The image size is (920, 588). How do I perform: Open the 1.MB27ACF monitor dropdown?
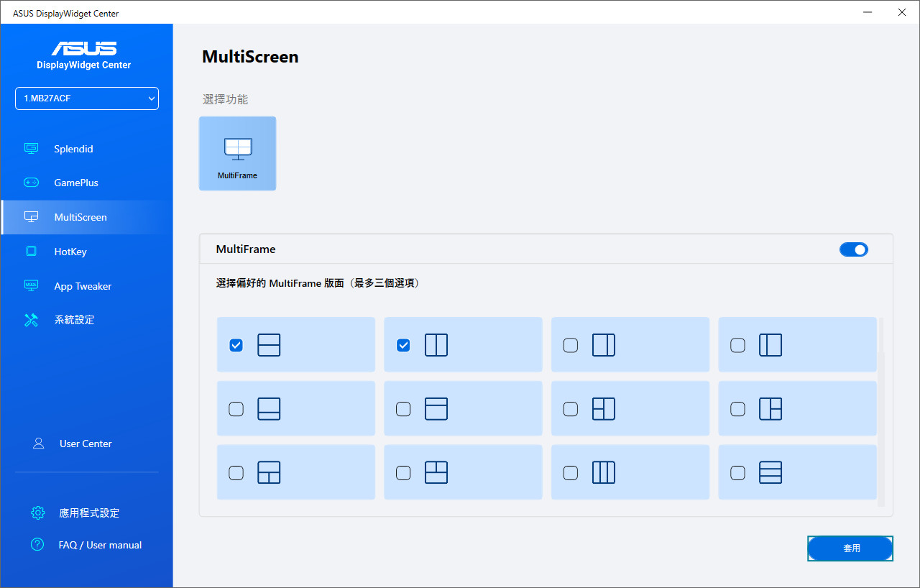[x=87, y=98]
